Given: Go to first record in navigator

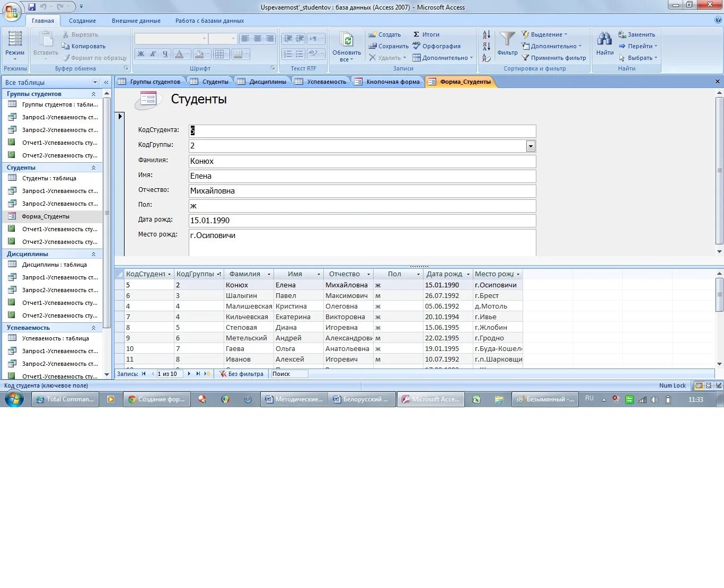Looking at the screenshot, I should (x=144, y=374).
